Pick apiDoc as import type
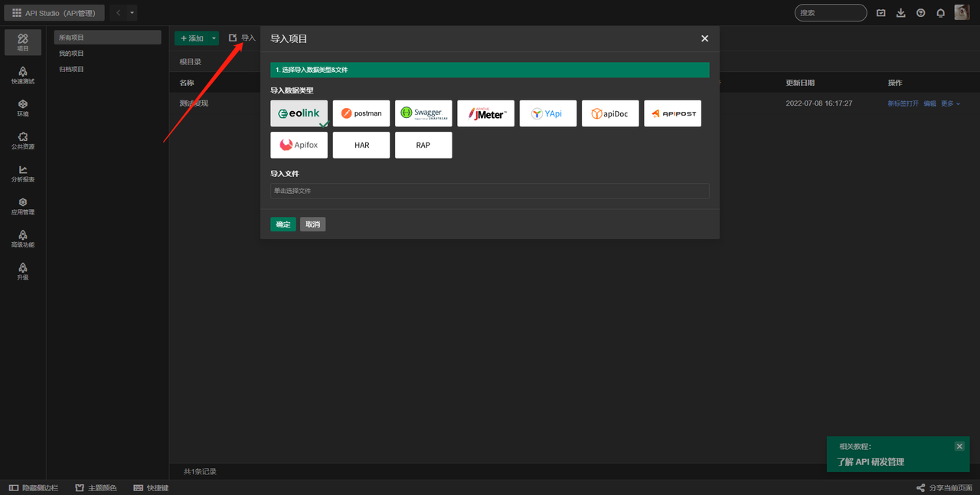 pos(610,113)
